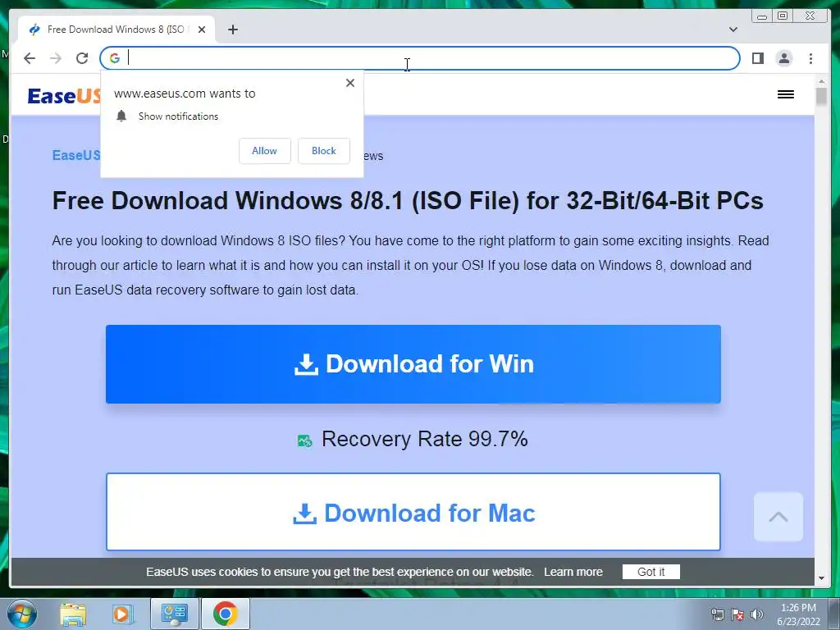Click the Free Download Windows 8/8.1 heading
The height and width of the screenshot is (630, 840).
(x=408, y=201)
